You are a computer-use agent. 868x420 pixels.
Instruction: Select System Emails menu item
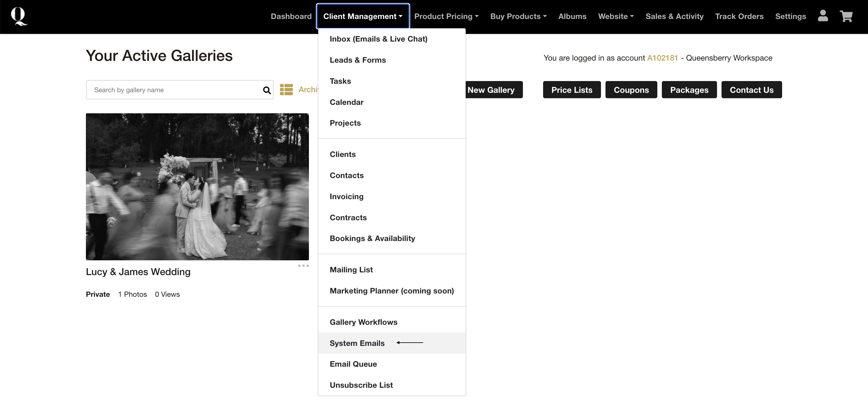(357, 343)
